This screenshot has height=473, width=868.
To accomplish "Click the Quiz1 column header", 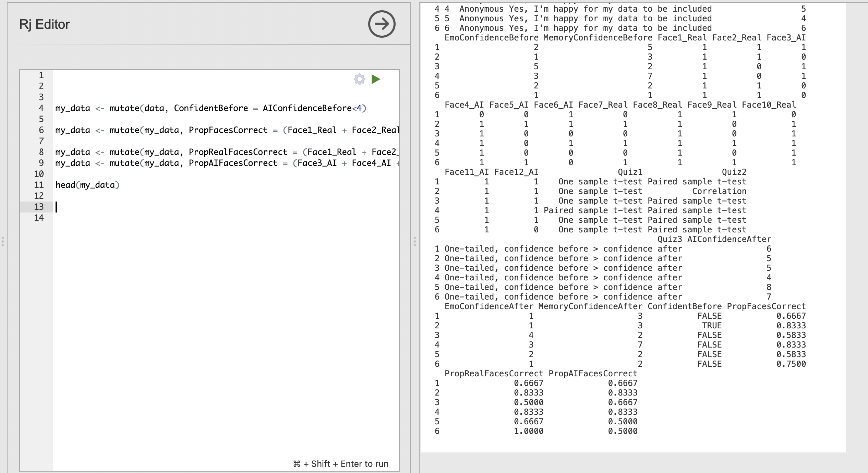I will [630, 172].
